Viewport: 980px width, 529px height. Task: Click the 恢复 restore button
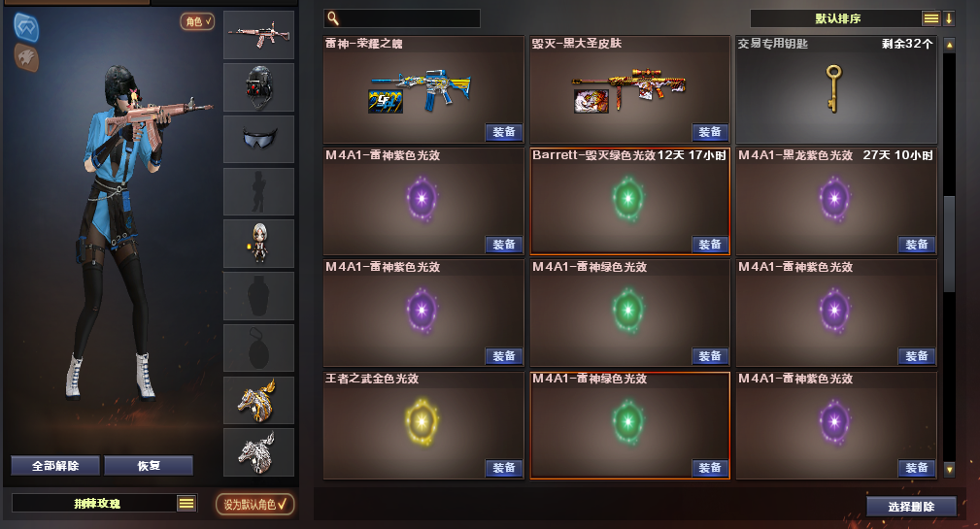coord(149,466)
